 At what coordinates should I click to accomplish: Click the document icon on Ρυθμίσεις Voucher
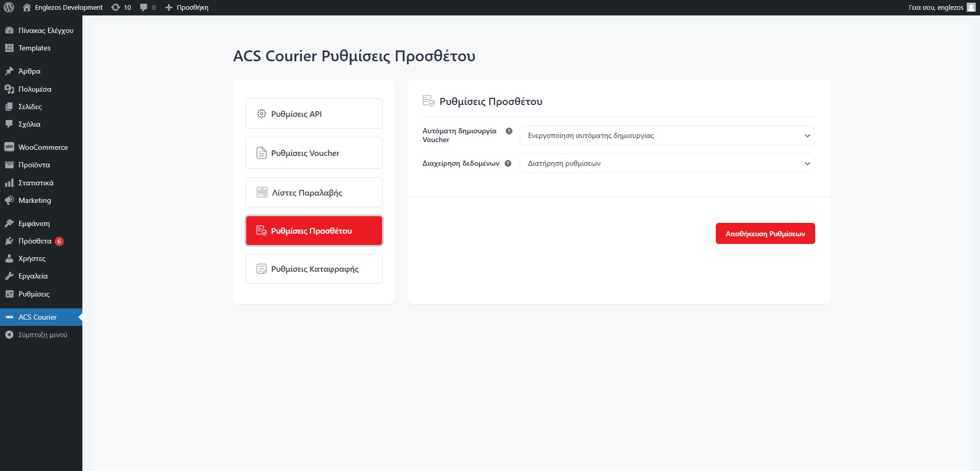pos(262,153)
